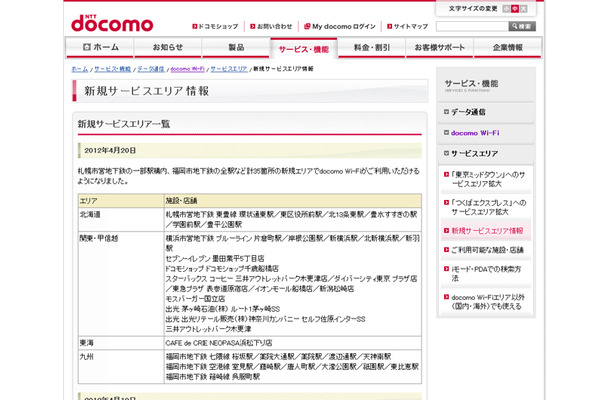
Task: Click the ホーム breadcrumb link
Action: pyautogui.click(x=80, y=69)
